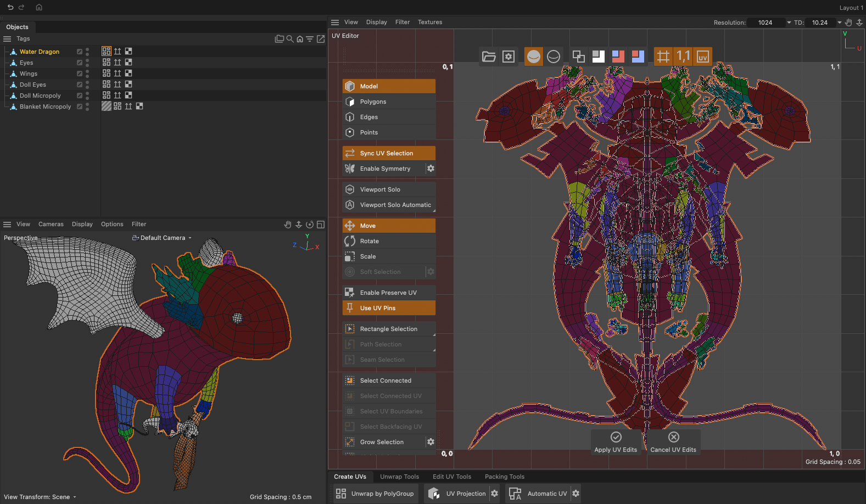Switch to Packing Tools tab
Screen dimensions: 866x504
[x=504, y=477]
